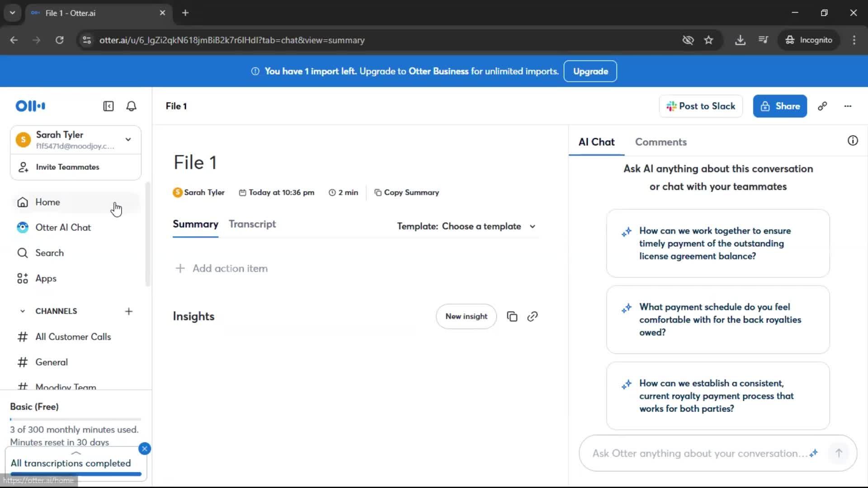
Task: Click the monthly minutes usage bar
Action: pos(76,420)
